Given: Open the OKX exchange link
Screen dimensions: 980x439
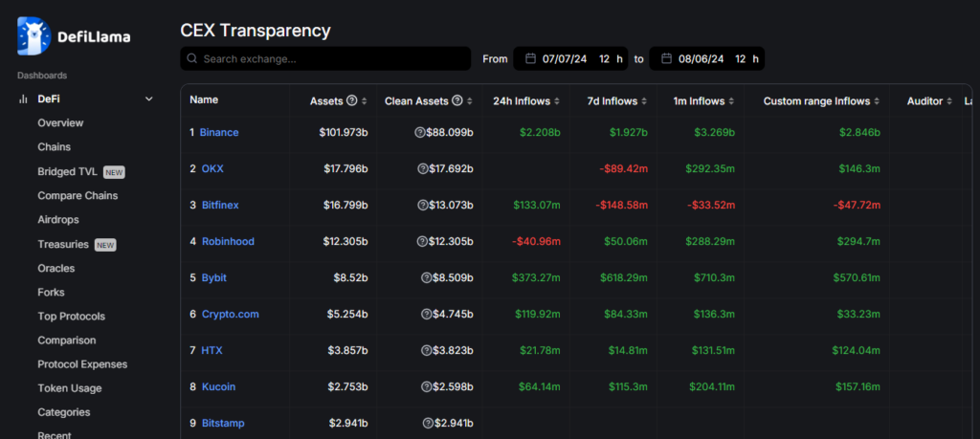Looking at the screenshot, I should tap(212, 168).
